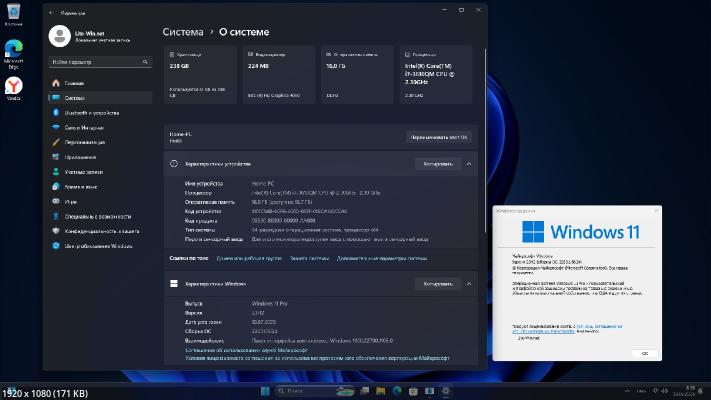This screenshot has width=711, height=400.
Task: Open Yandex desktop shortcut
Action: [14, 88]
